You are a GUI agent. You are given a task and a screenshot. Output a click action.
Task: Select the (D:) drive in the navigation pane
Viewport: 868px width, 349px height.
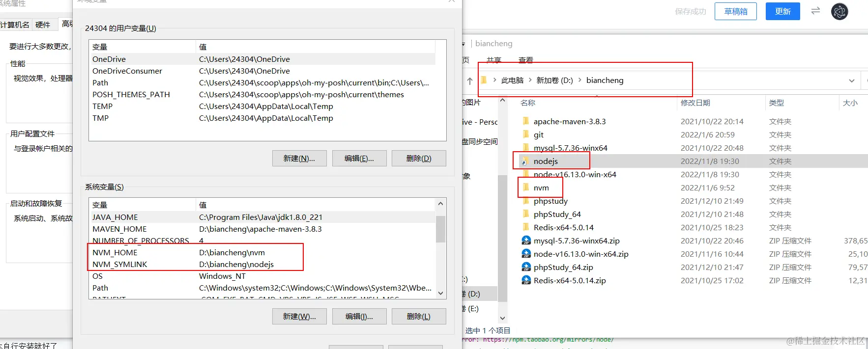point(479,294)
